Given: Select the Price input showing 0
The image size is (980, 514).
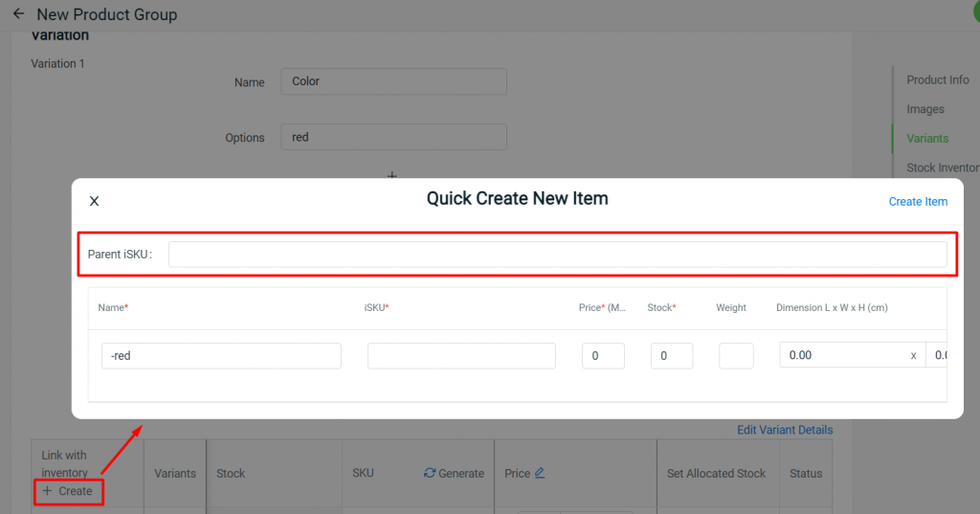Looking at the screenshot, I should [x=603, y=356].
